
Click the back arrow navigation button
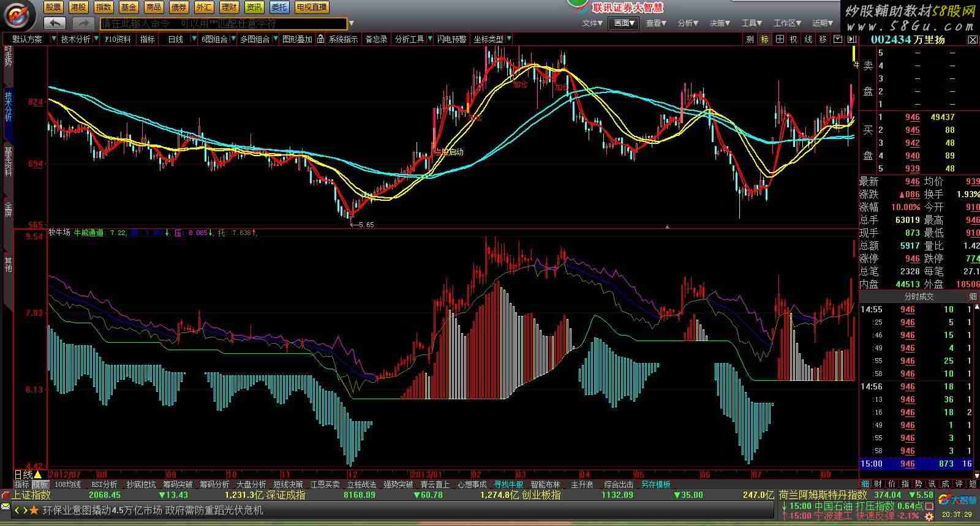pos(55,23)
